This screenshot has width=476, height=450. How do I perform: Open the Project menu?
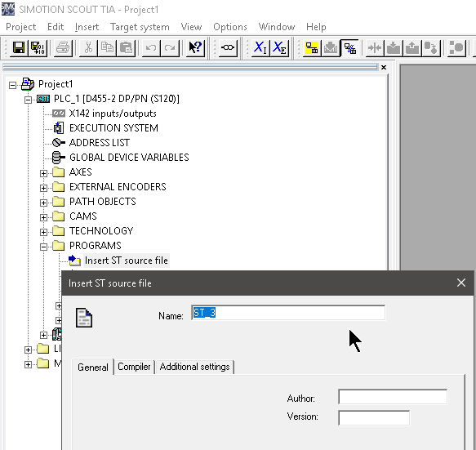[20, 27]
